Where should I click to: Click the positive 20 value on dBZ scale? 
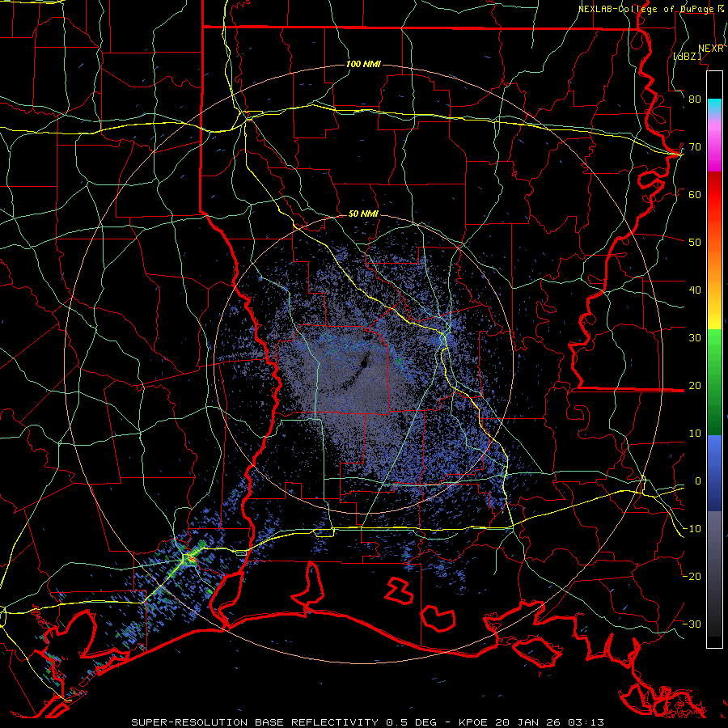[x=695, y=386]
